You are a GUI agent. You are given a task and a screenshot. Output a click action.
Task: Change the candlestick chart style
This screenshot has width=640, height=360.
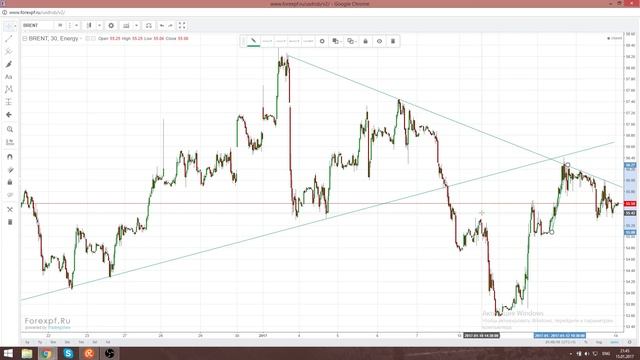point(89,25)
